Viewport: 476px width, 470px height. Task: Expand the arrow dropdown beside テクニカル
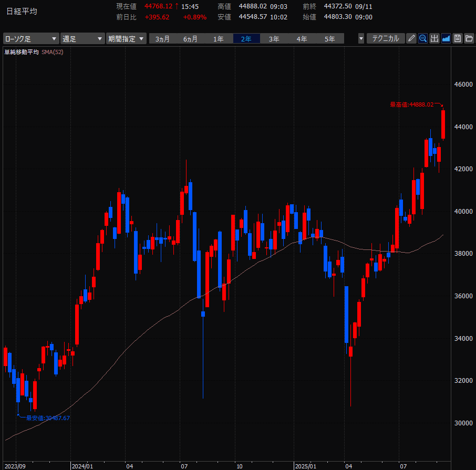361,39
